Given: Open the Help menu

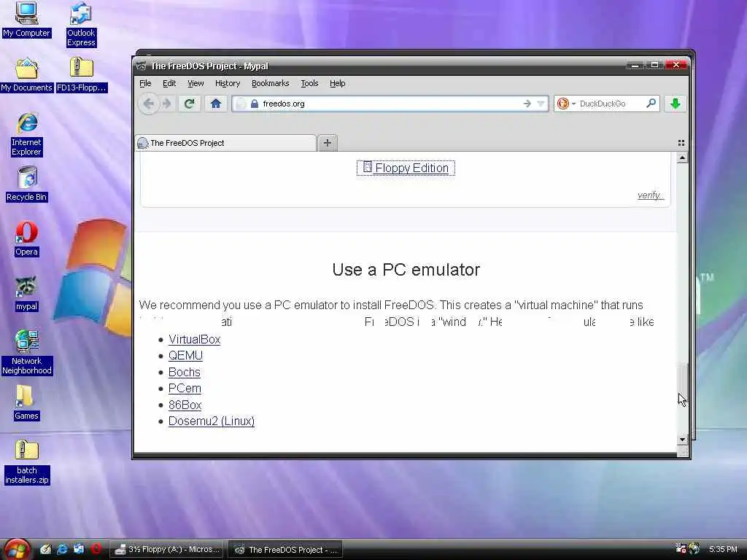Looking at the screenshot, I should click(337, 83).
